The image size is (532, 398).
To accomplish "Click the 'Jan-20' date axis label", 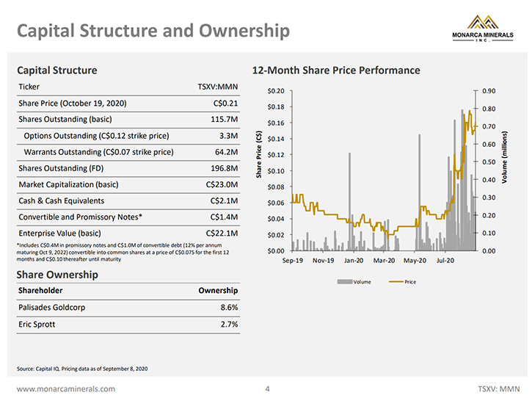I will click(354, 261).
